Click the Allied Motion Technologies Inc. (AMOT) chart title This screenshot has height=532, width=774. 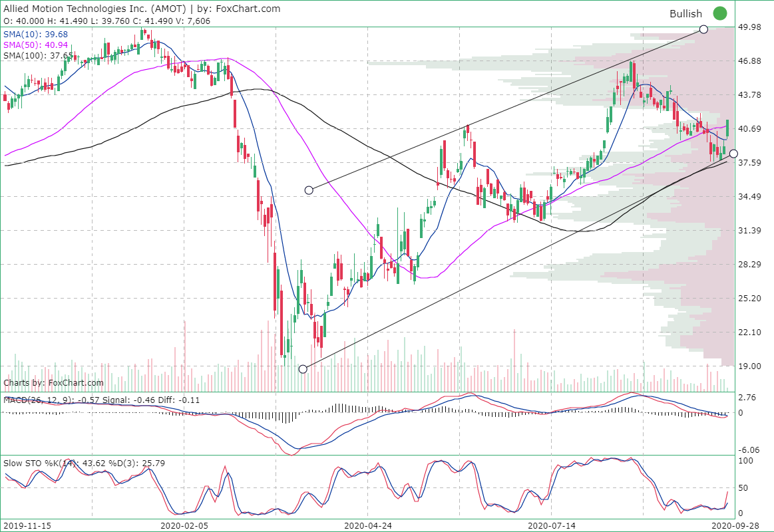click(95, 9)
